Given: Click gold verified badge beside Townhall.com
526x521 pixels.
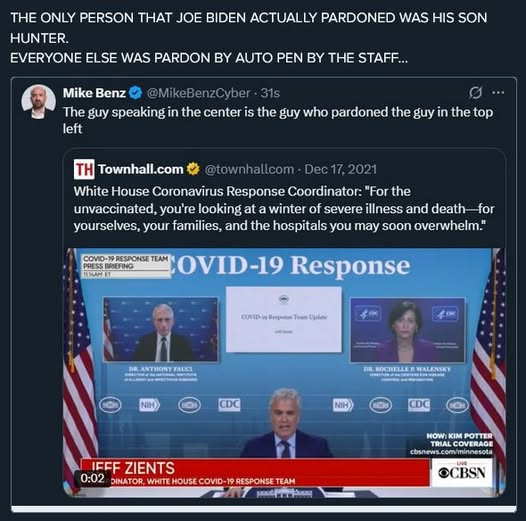Looking at the screenshot, I should pyautogui.click(x=193, y=169).
